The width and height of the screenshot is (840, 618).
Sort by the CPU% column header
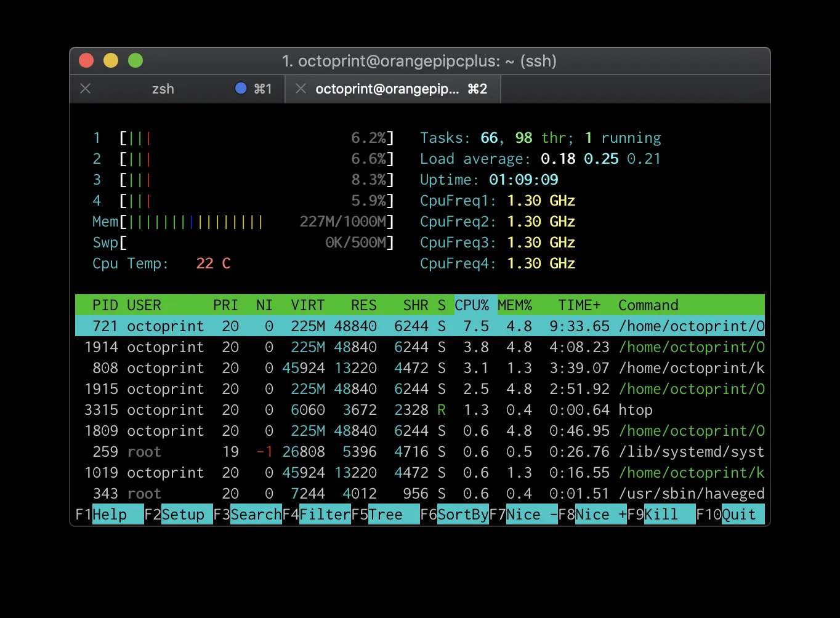coord(472,305)
